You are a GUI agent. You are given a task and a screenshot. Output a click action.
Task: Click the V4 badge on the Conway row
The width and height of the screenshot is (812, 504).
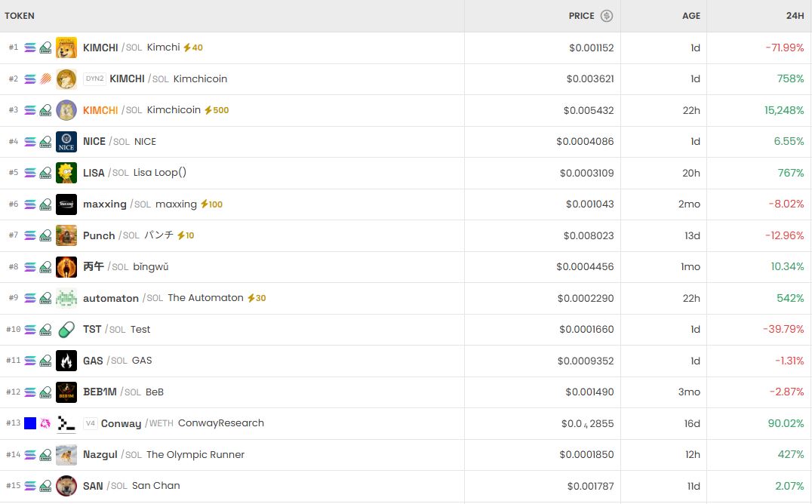coord(91,423)
